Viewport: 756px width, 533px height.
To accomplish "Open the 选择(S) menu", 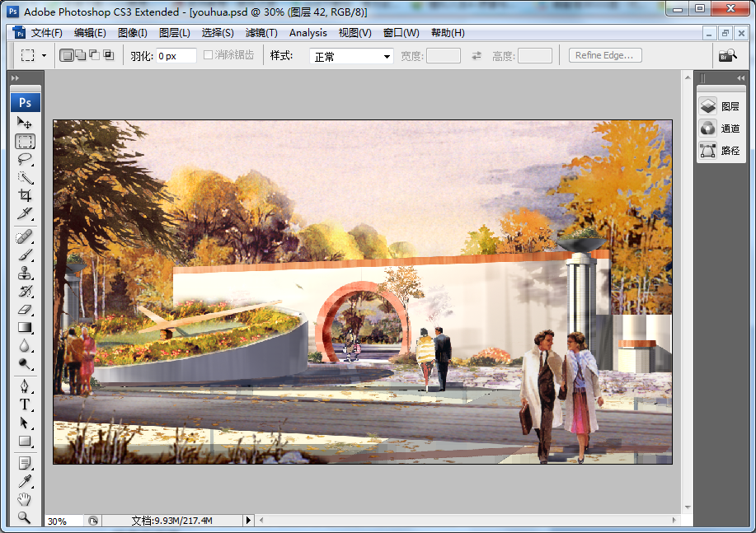I will [x=218, y=33].
